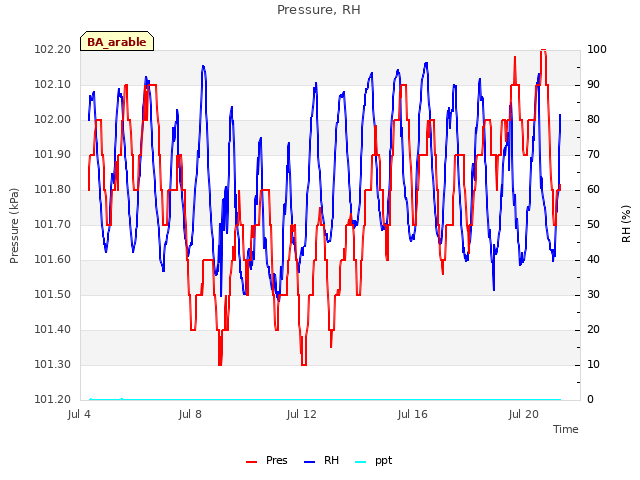Image resolution: width=640 pixels, height=480 pixels.
Task: Click the 101.50 pressure tick label
Action: [52, 295]
